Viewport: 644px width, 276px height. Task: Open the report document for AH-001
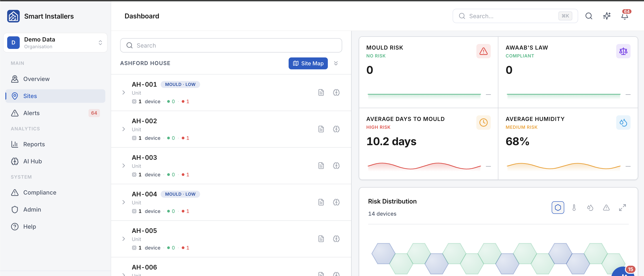coord(321,92)
